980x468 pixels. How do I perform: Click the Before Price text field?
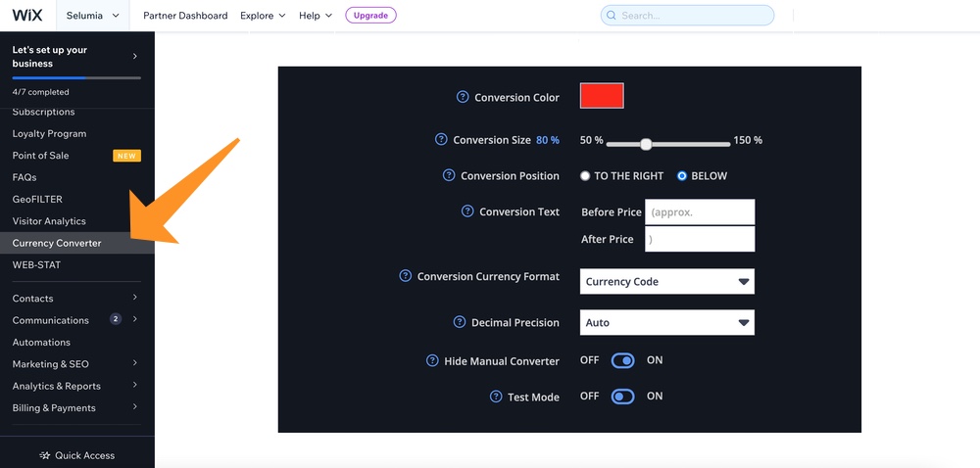coord(700,212)
